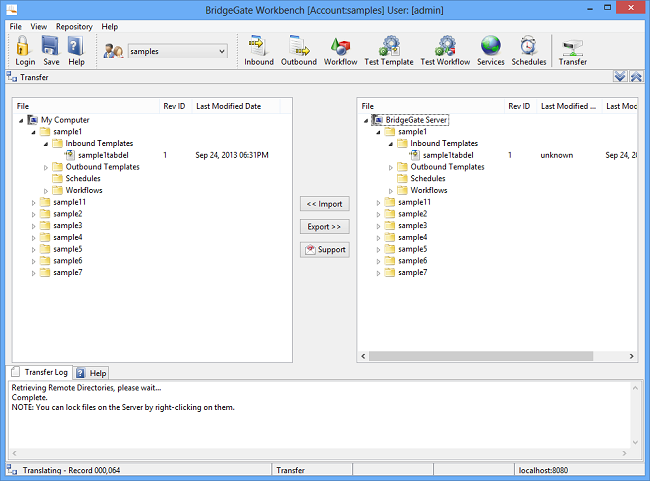Select sample1tabdel file icon in left pane
650x481 pixels.
click(x=70, y=155)
